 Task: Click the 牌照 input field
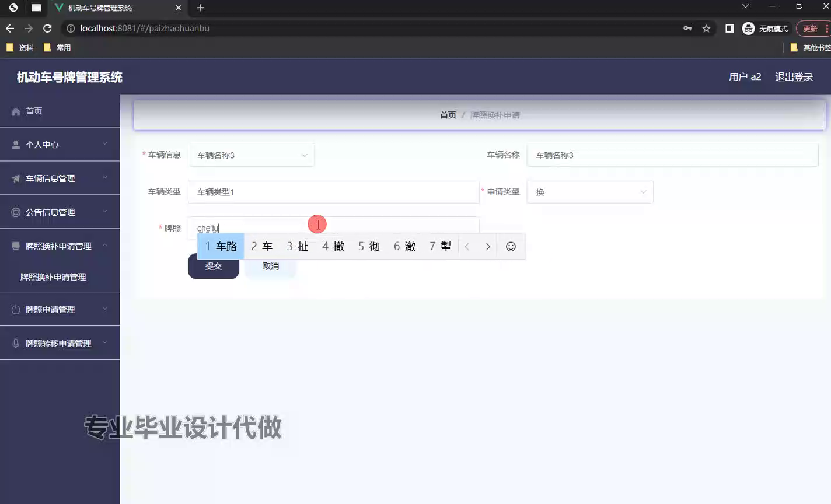point(333,228)
